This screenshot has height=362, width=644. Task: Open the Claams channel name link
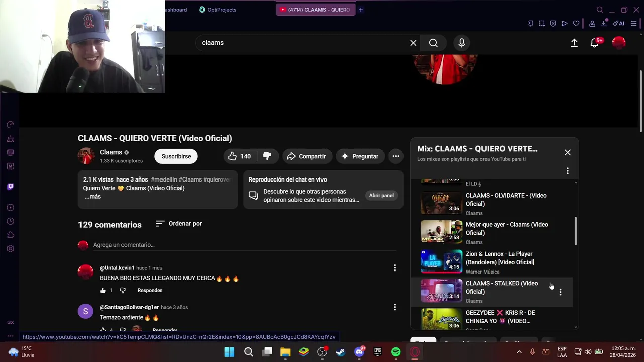111,152
